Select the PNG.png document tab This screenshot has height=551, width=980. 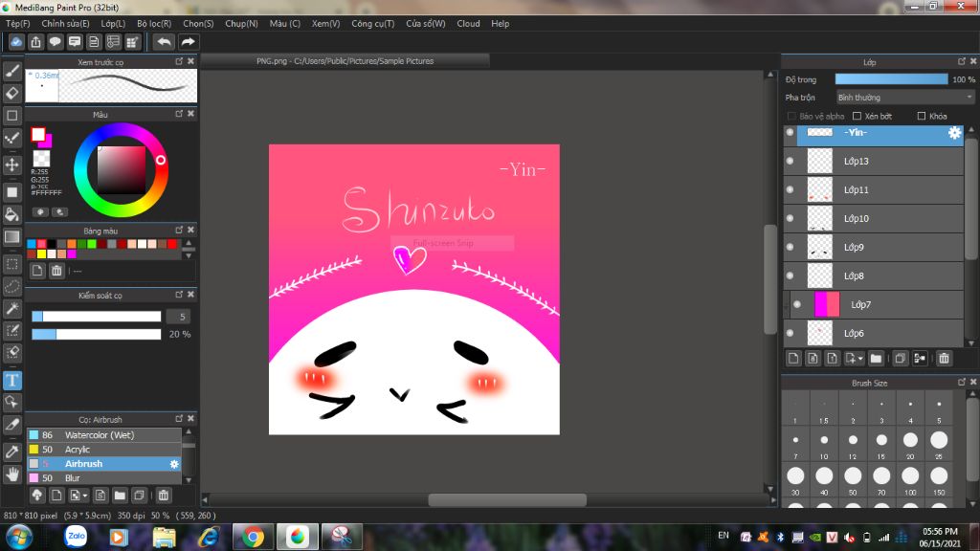pos(345,61)
